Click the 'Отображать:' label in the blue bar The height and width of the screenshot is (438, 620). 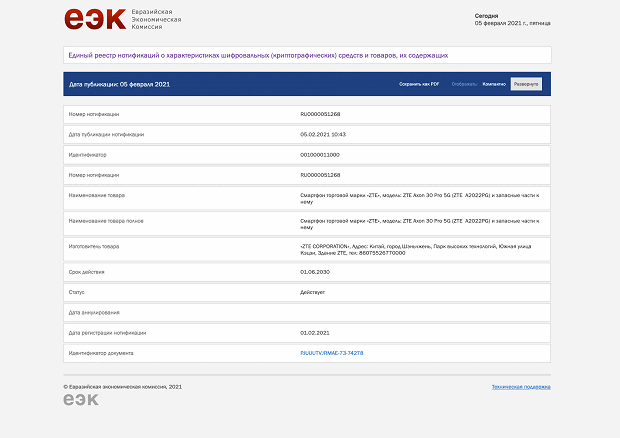465,84
